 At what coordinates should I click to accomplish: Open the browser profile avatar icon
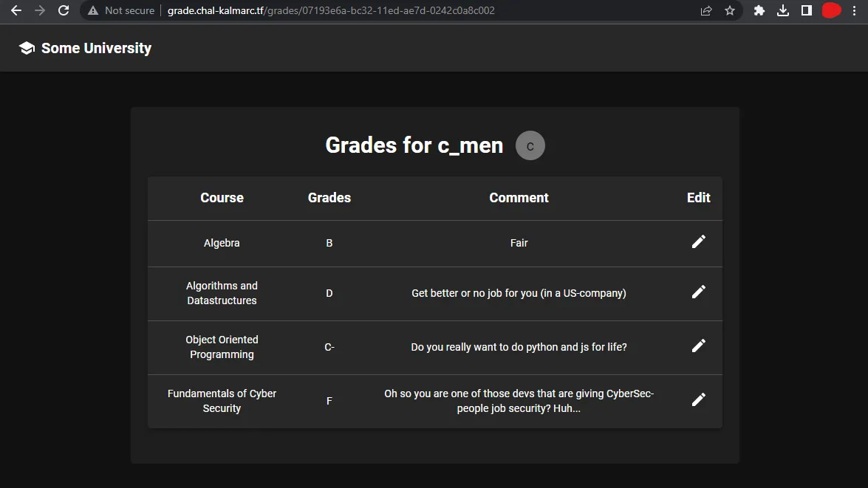pyautogui.click(x=830, y=11)
